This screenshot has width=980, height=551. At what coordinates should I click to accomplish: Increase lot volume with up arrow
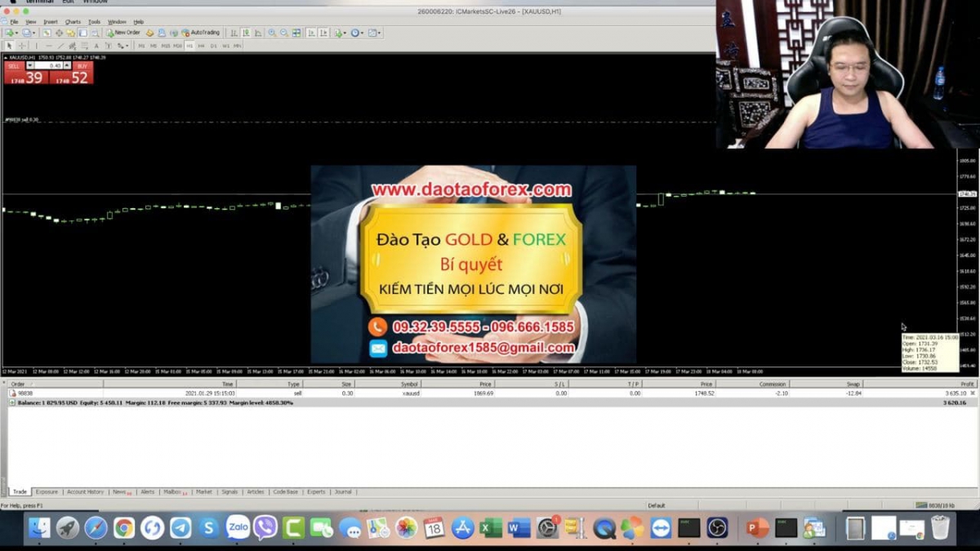tap(67, 65)
